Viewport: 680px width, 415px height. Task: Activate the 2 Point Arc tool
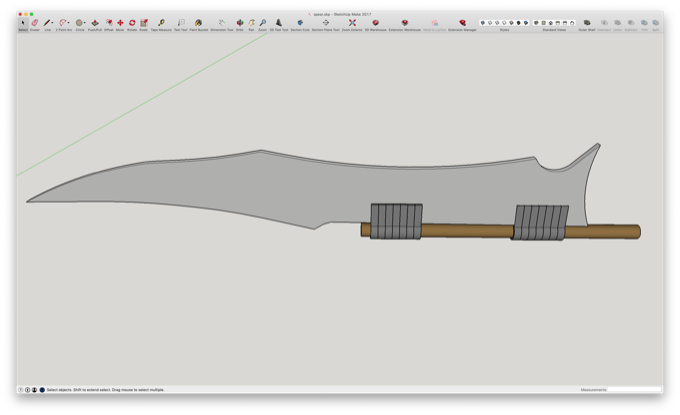click(x=63, y=23)
